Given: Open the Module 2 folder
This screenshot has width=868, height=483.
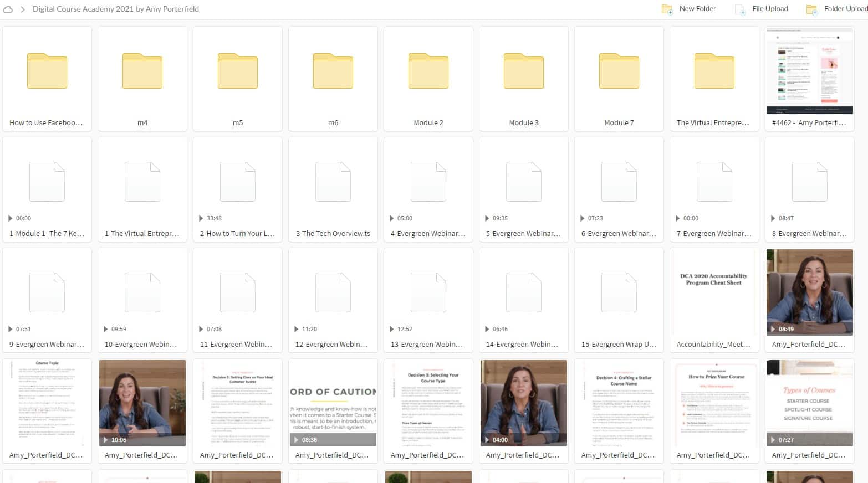Looking at the screenshot, I should [428, 79].
